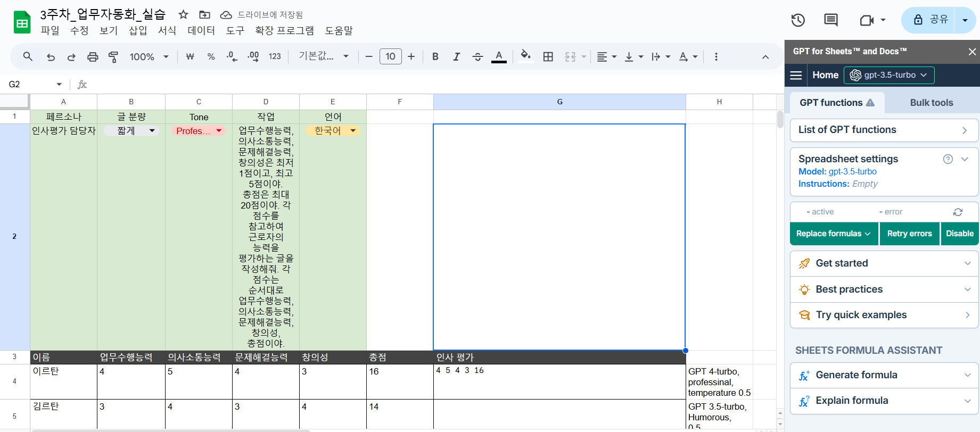Open the fill color picker
Screen dimensions: 980x432
[x=526, y=56]
